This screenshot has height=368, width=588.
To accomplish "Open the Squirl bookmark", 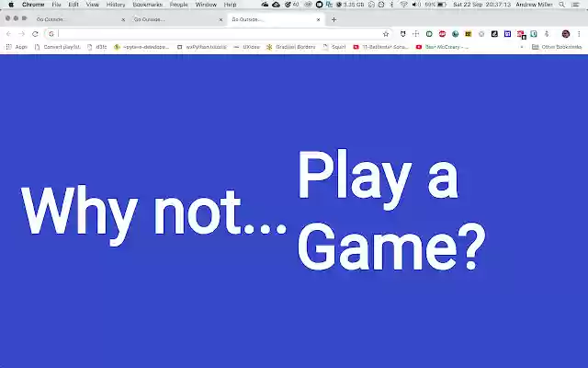I will (x=334, y=47).
